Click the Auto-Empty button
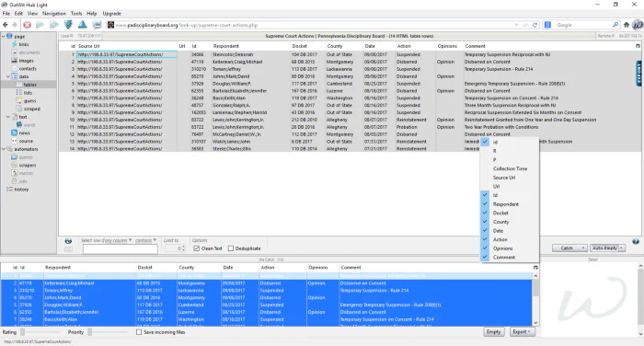 [x=604, y=248]
